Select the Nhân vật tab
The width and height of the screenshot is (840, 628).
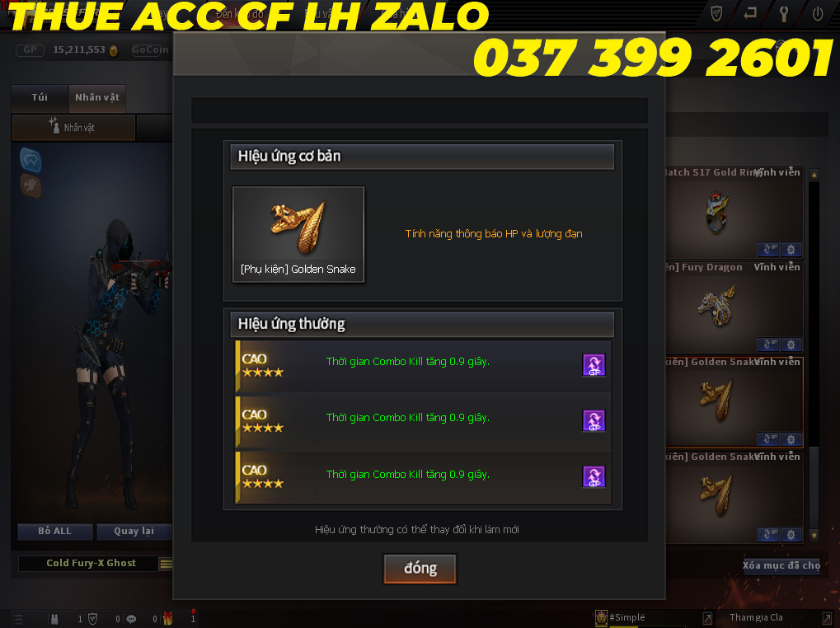pos(97,98)
